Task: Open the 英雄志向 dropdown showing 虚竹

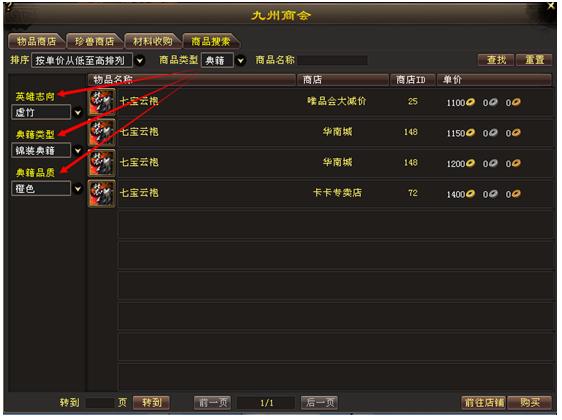Action: tap(78, 113)
